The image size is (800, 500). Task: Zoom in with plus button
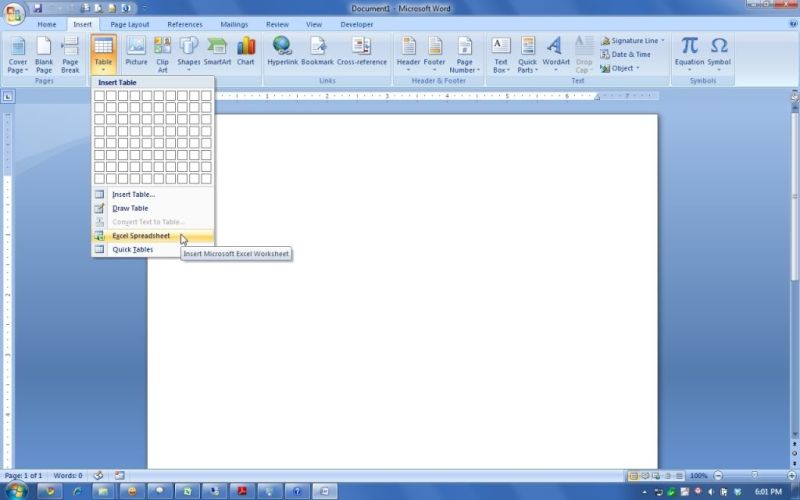pos(792,476)
